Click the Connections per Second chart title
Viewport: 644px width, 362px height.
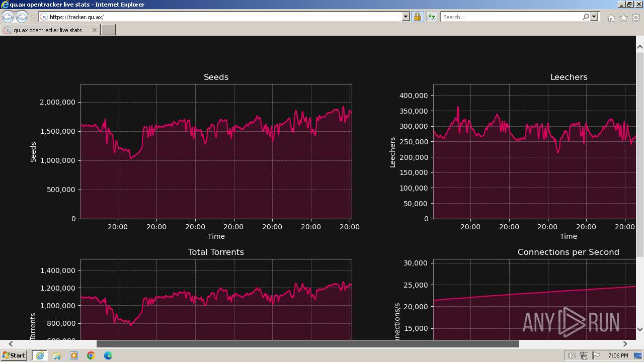click(x=569, y=252)
